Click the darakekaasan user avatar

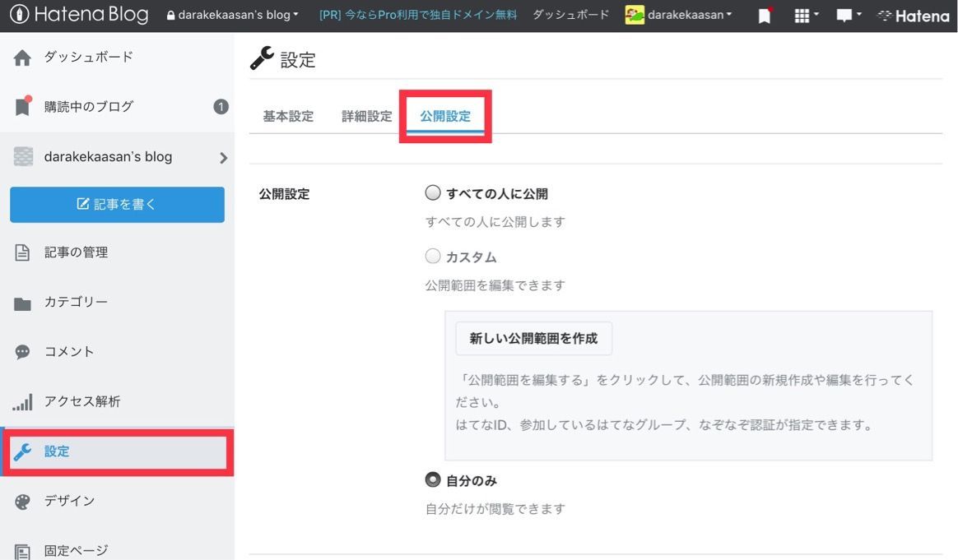(635, 16)
